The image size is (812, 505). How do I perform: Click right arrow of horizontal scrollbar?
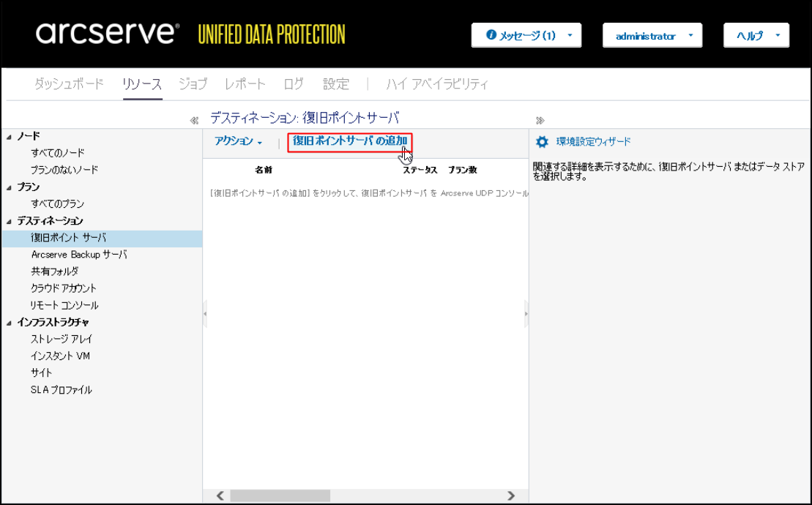(x=512, y=495)
